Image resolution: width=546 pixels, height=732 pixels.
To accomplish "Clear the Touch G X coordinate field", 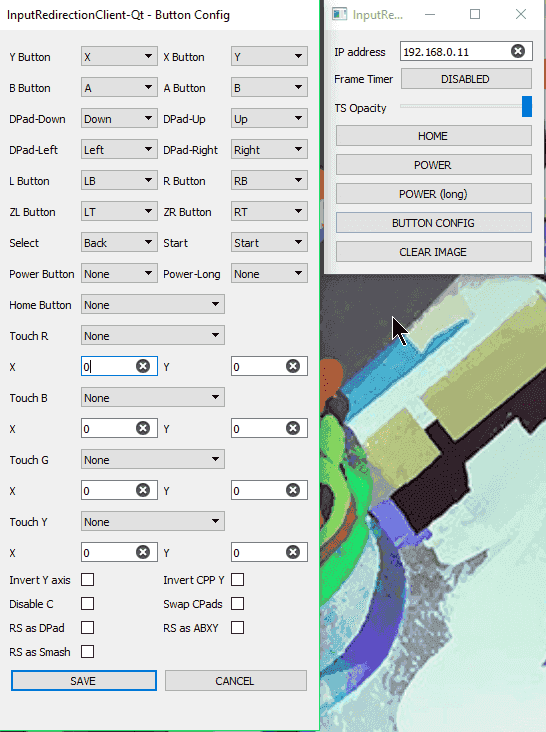I will point(143,490).
